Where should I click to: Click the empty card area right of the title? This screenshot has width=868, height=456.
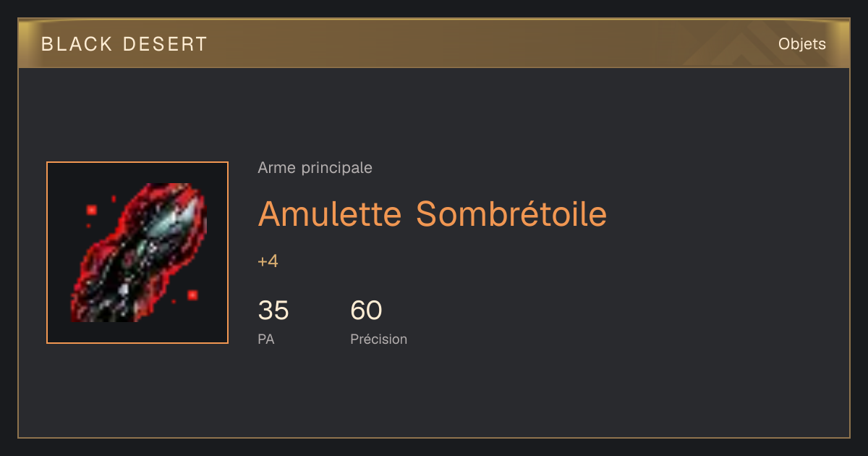[x=723, y=214]
